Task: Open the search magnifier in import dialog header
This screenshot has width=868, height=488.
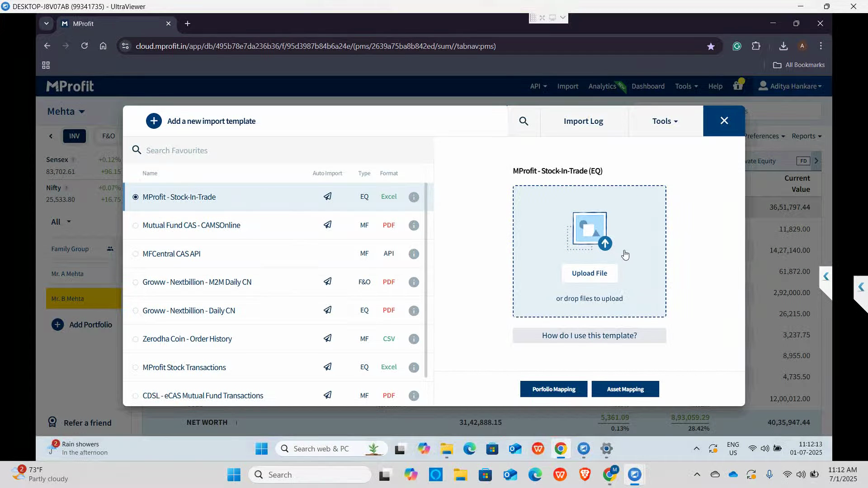Action: click(524, 121)
